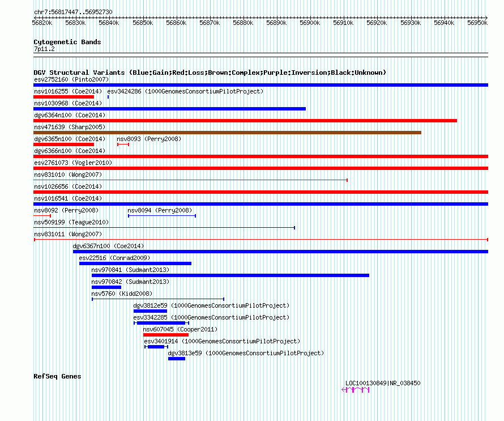504x421 pixels.
Task: Click the nsv1030968 (Coe2014) label
Action: coord(68,103)
